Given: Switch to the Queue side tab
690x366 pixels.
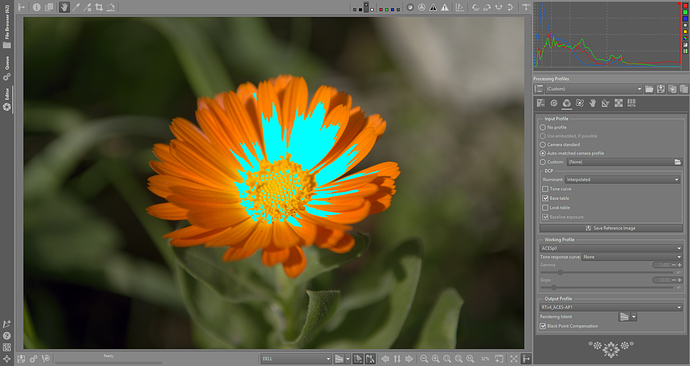Looking at the screenshot, I should click(7, 68).
